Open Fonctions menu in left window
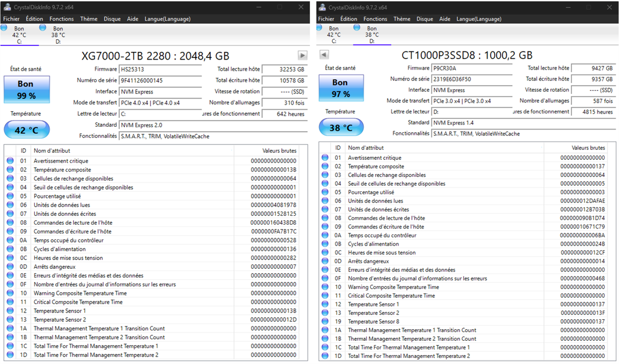619x364 pixels. 61,19
